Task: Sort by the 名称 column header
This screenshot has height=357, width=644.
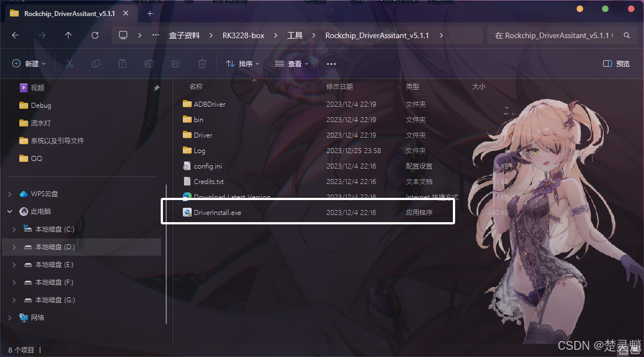Action: (x=196, y=87)
